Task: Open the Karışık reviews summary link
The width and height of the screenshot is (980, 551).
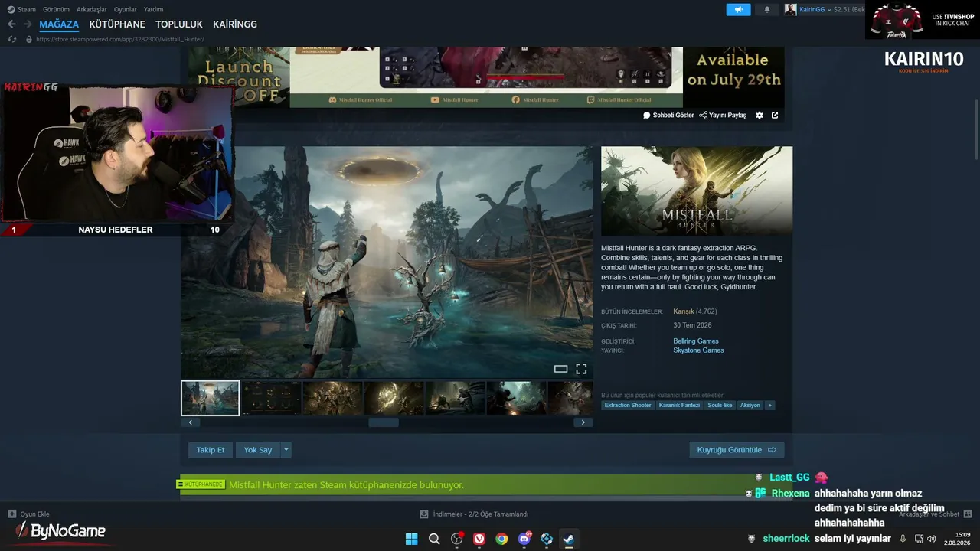Action: [x=684, y=311]
